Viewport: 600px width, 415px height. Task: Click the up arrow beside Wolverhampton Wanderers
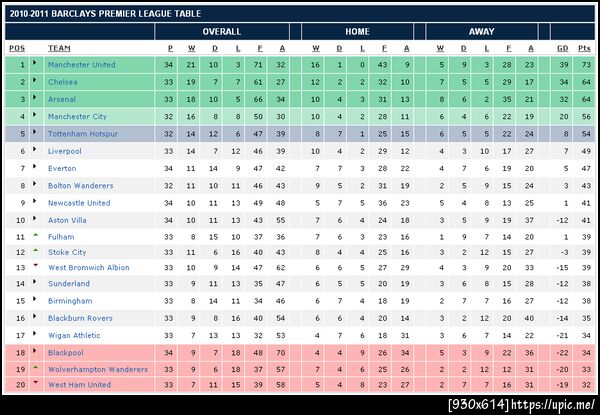click(36, 367)
